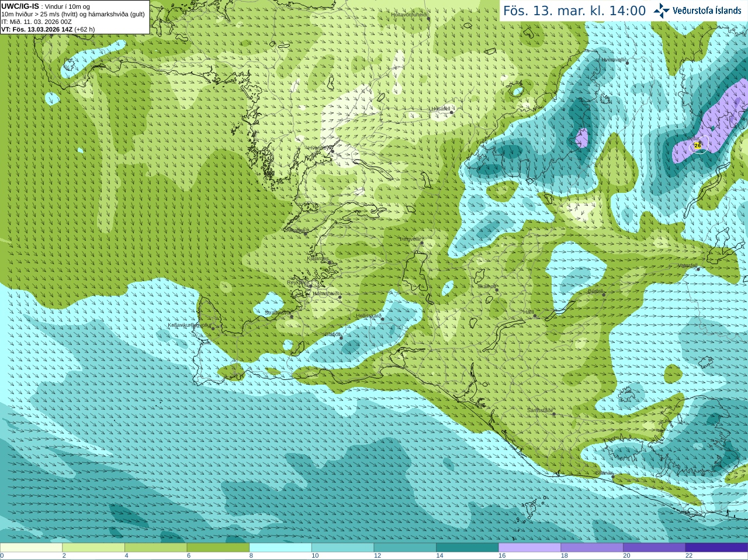Click the Húsafell station label

tap(441, 109)
